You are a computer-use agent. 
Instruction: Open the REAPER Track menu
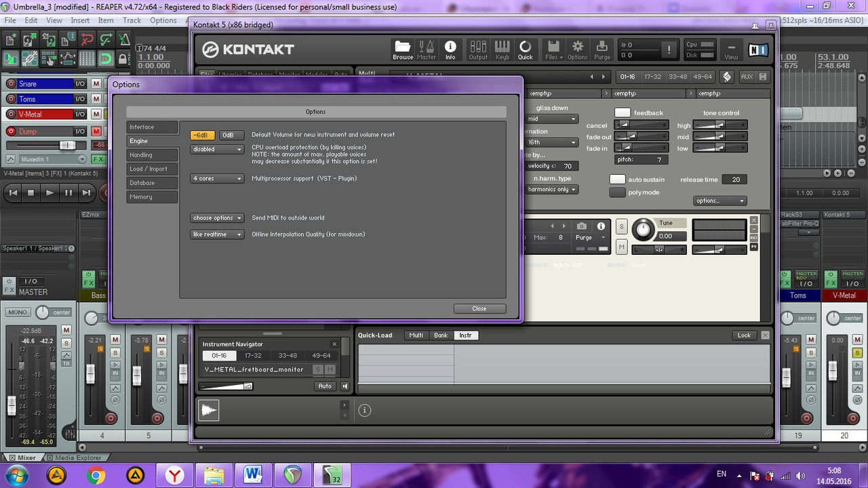point(132,20)
